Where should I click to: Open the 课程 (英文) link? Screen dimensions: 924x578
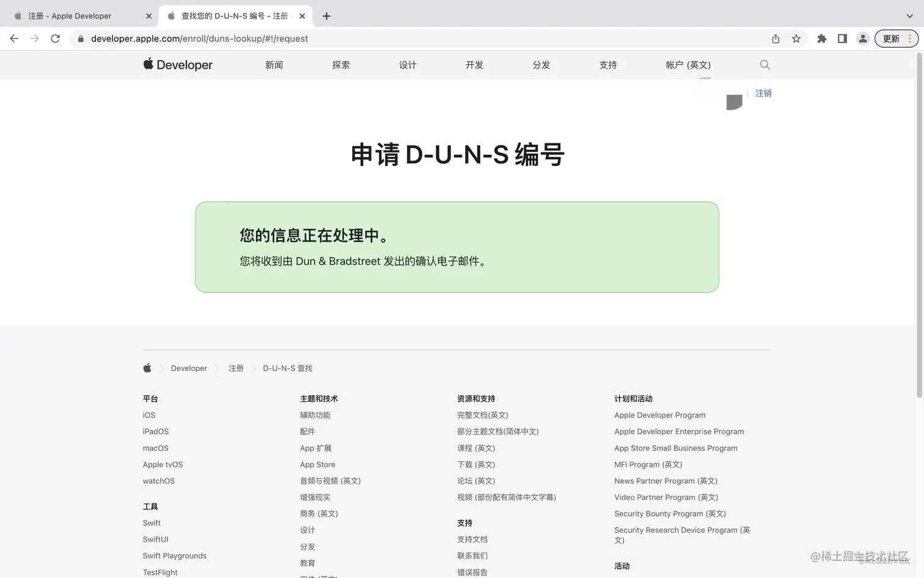(476, 448)
